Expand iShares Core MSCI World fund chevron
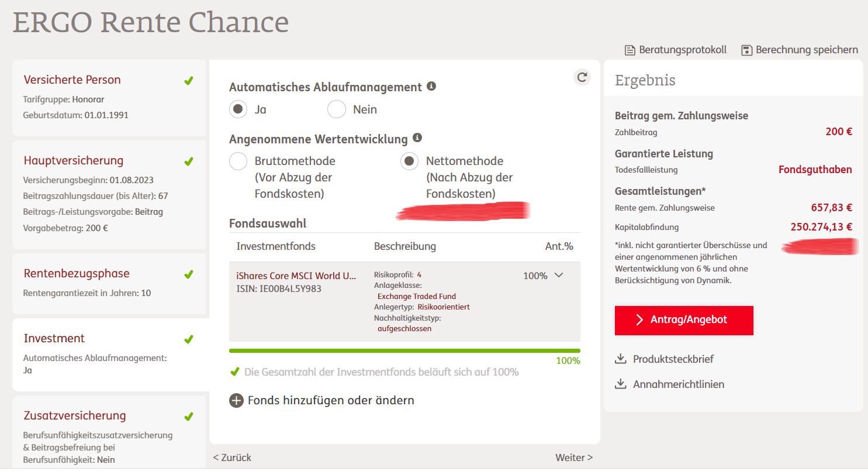 [558, 275]
